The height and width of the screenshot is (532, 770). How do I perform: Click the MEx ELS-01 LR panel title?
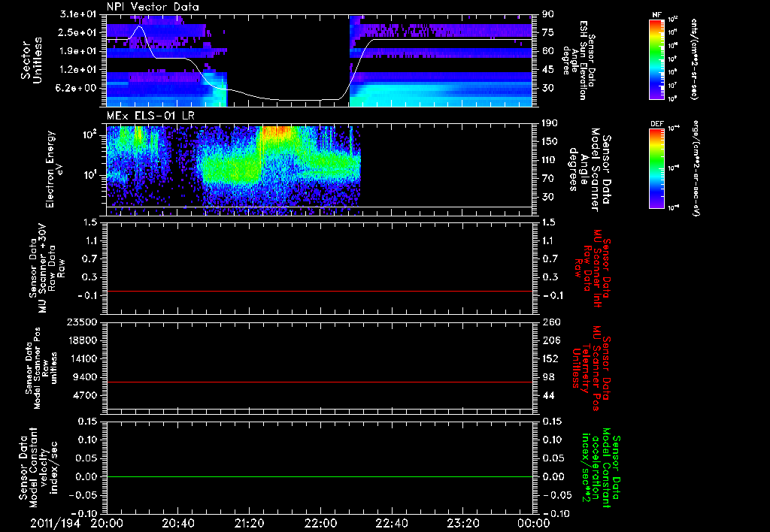point(150,116)
